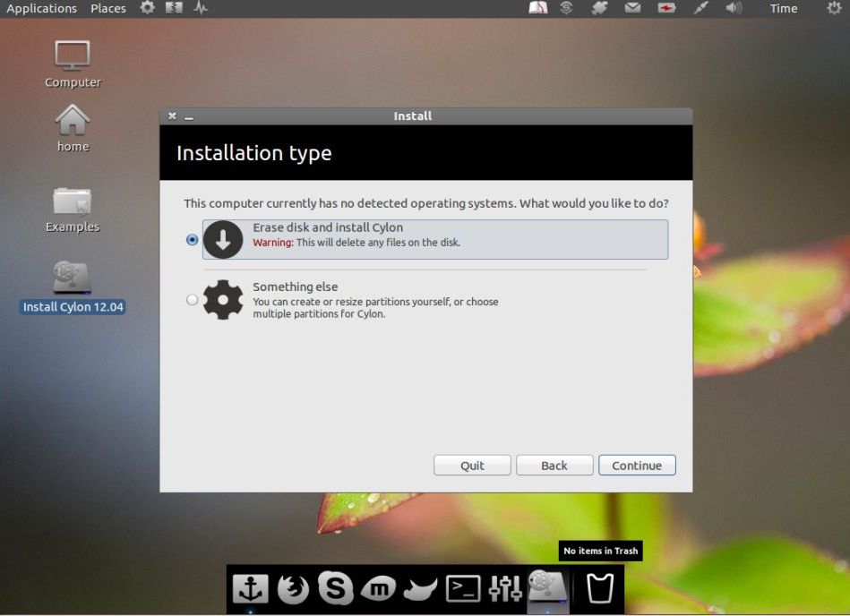Select the Install Cylon 12.04 desktop icon
Screen dimensions: 850x616
point(73,287)
